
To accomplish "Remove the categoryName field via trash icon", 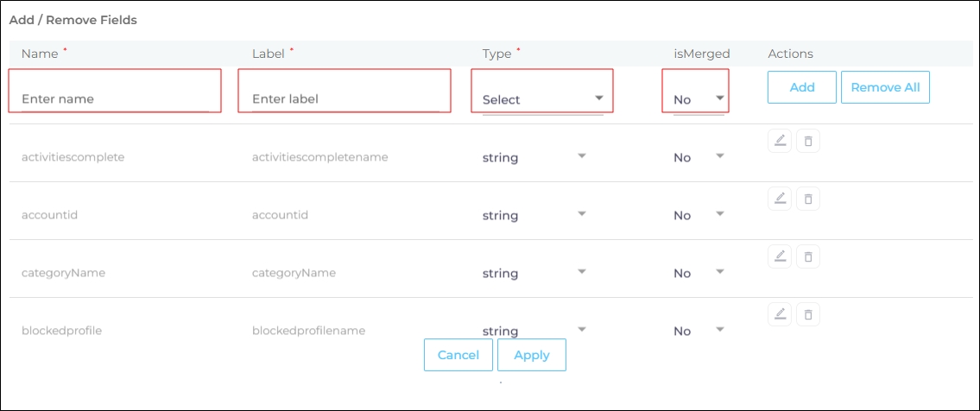I will pyautogui.click(x=808, y=256).
